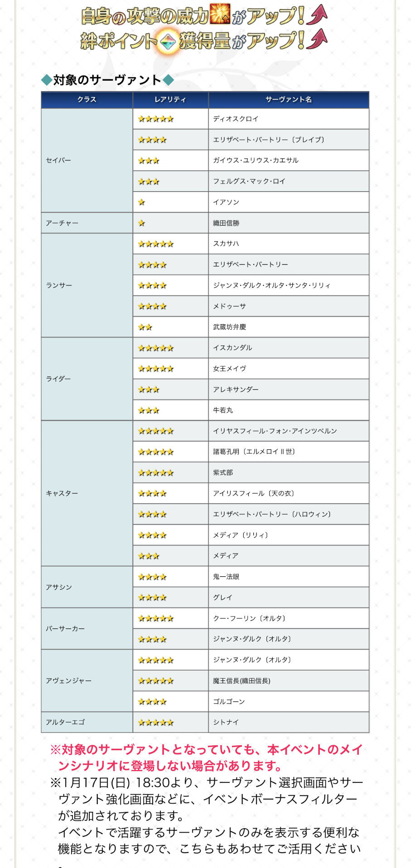Click the single star beside 織田信勝
411x868 pixels.
[141, 223]
